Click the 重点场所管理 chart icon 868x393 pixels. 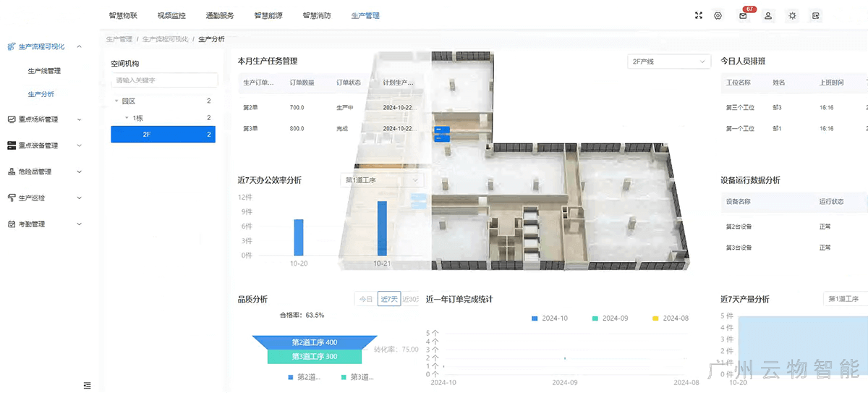(12, 119)
